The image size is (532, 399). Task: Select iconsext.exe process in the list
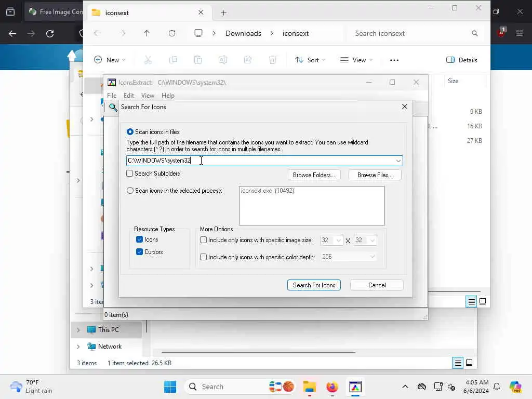[268, 191]
